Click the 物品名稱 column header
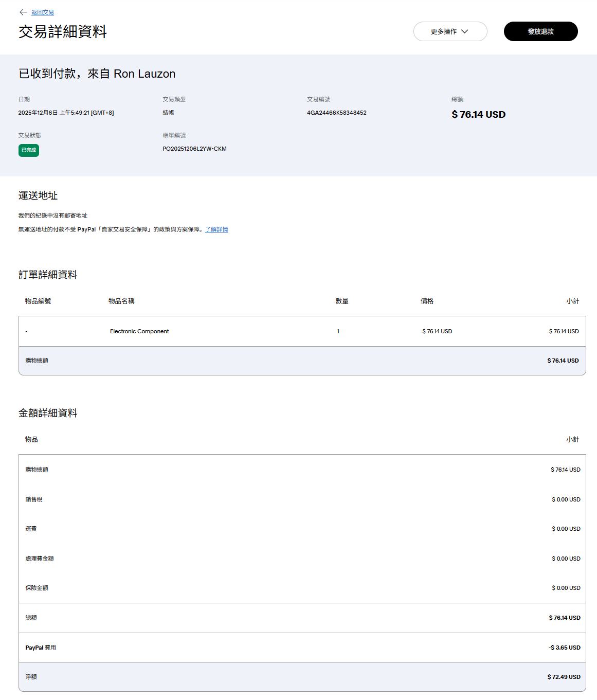597x700 pixels. point(121,301)
